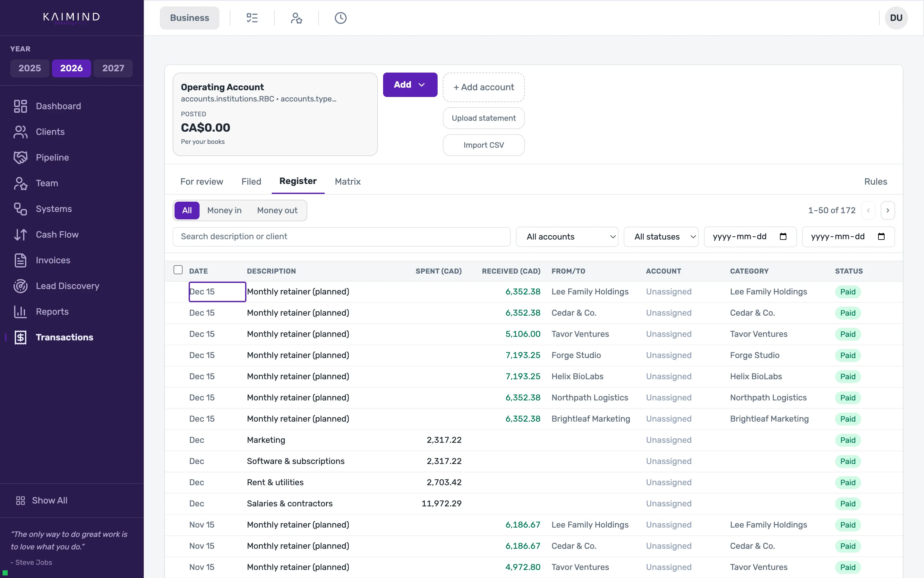This screenshot has width=924, height=578.
Task: Open the clock history icon
Action: click(341, 18)
